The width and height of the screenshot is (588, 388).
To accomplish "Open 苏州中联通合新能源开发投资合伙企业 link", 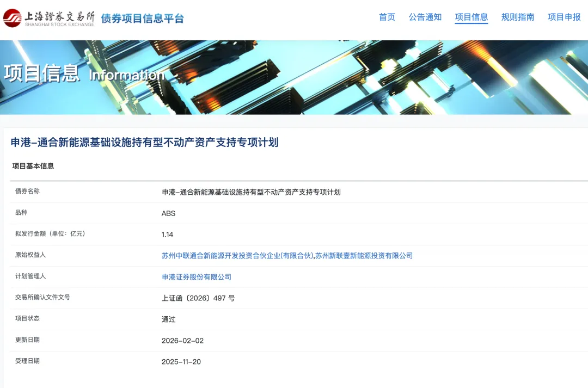I will tap(237, 256).
